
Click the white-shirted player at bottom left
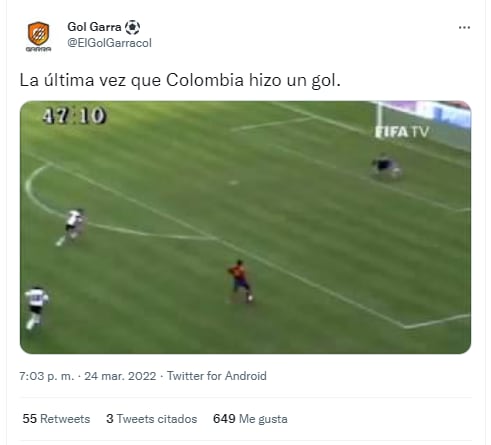point(36,308)
